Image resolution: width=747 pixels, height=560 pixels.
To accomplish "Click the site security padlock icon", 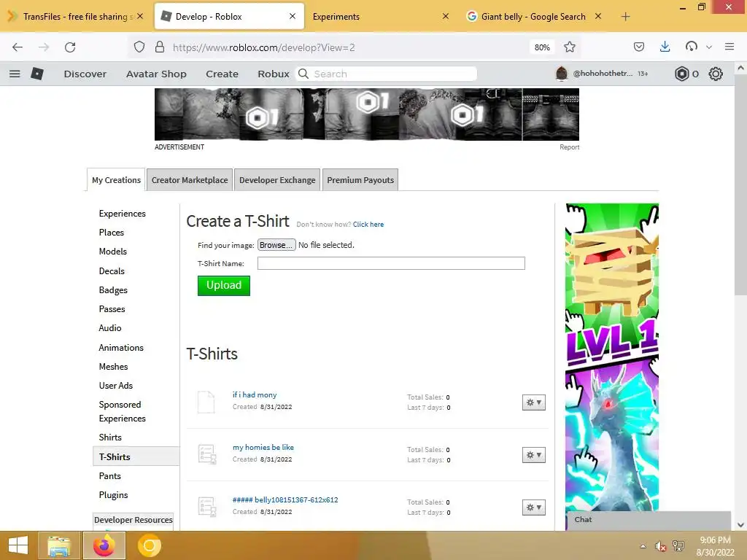I will (160, 47).
